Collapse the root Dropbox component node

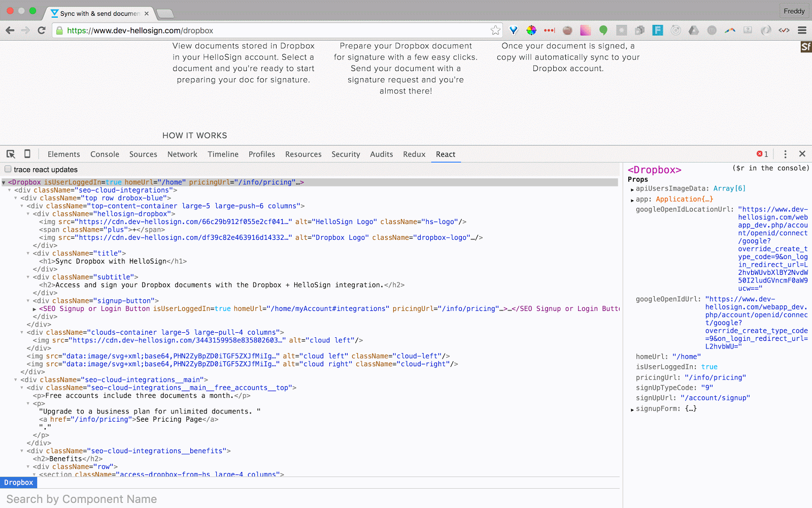click(4, 182)
